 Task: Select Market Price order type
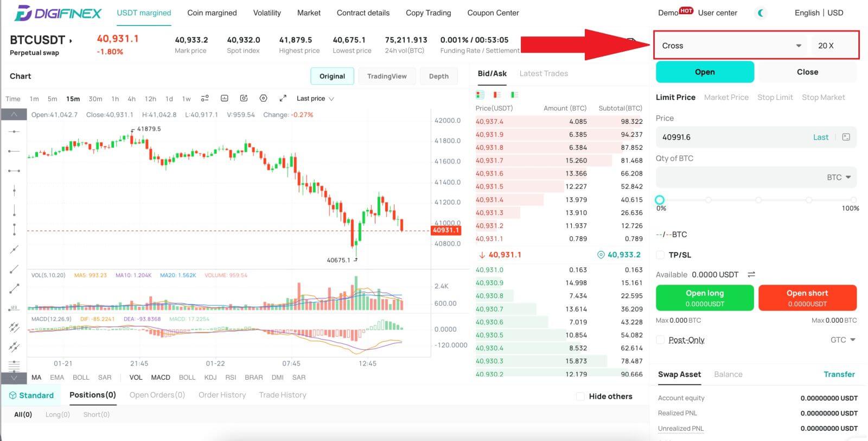coord(726,97)
